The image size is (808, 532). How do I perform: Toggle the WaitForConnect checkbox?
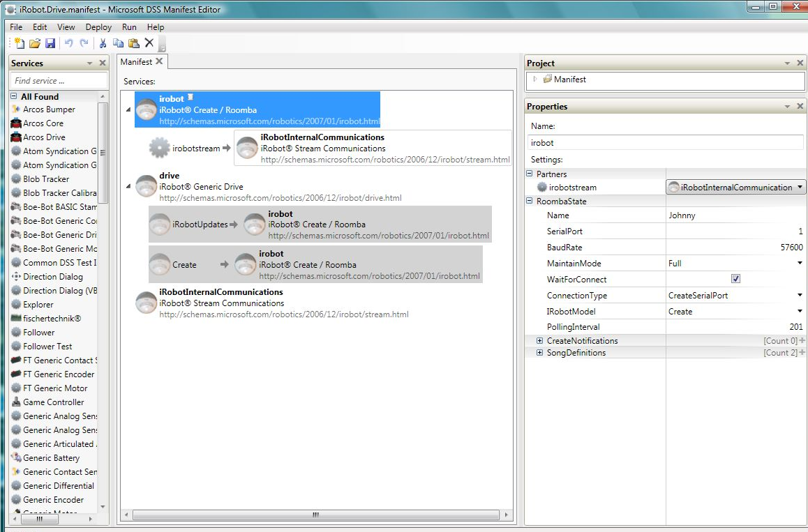pos(735,279)
